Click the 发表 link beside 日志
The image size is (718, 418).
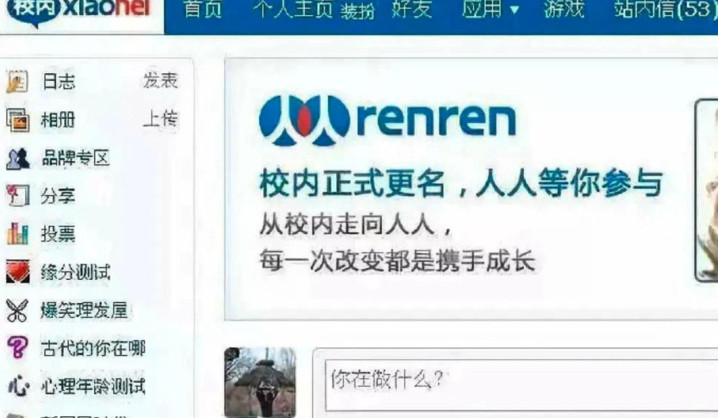tap(160, 81)
